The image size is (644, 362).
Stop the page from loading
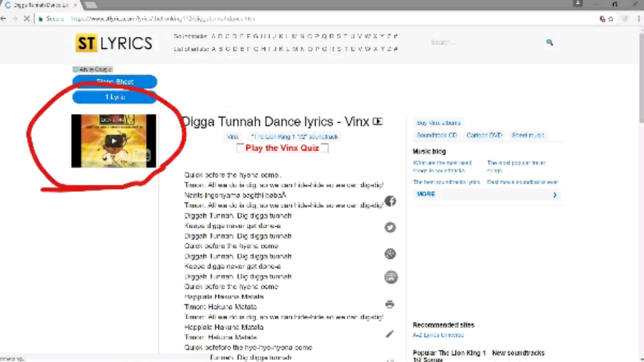(26, 18)
